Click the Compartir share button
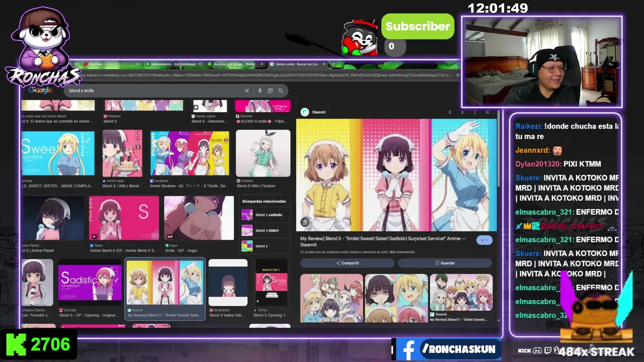The width and height of the screenshot is (644, 362). click(348, 263)
